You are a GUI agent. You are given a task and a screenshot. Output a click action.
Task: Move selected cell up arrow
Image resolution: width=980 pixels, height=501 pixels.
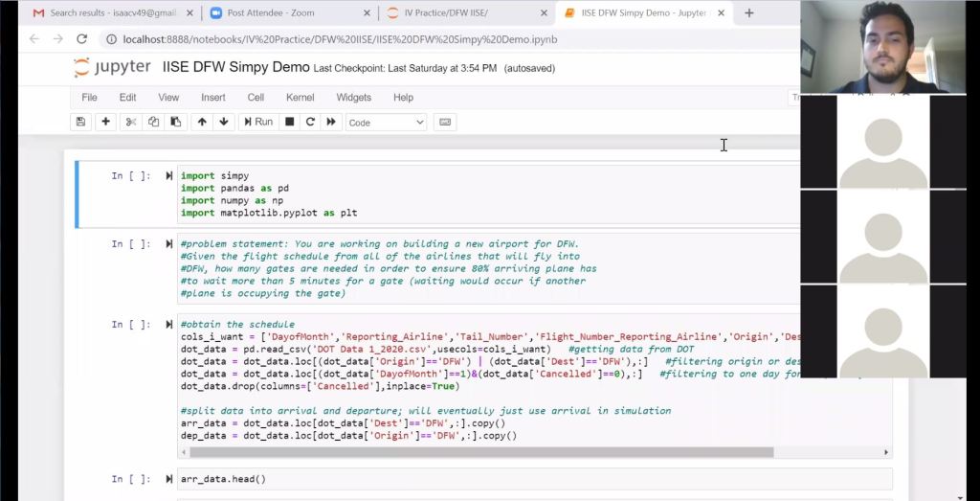coord(201,122)
